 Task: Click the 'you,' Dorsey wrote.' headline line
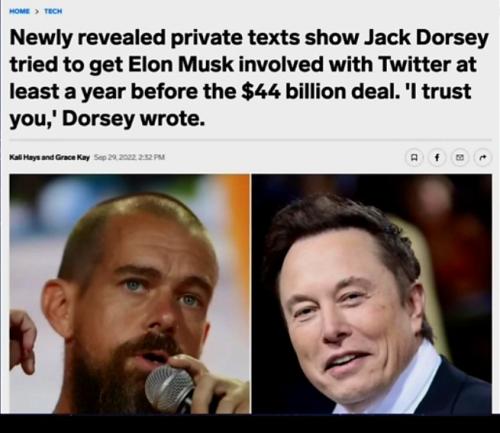pyautogui.click(x=107, y=119)
